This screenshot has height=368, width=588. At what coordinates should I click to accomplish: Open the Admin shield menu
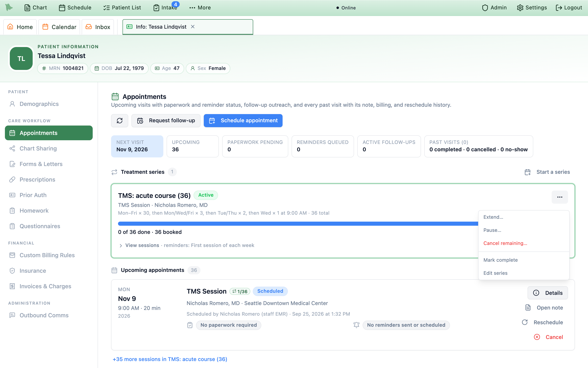[494, 8]
